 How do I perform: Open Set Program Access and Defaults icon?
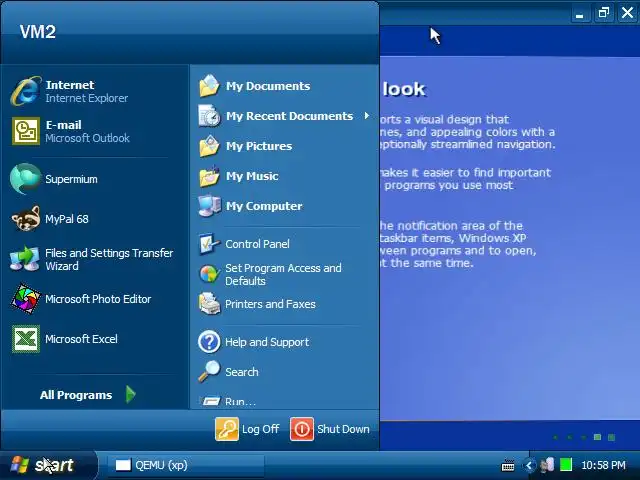click(209, 274)
